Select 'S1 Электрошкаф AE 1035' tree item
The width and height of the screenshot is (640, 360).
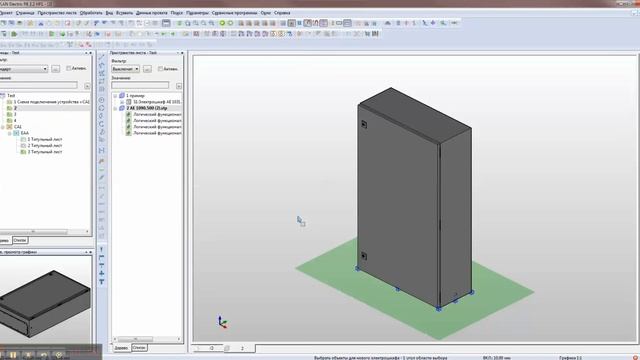click(x=157, y=102)
